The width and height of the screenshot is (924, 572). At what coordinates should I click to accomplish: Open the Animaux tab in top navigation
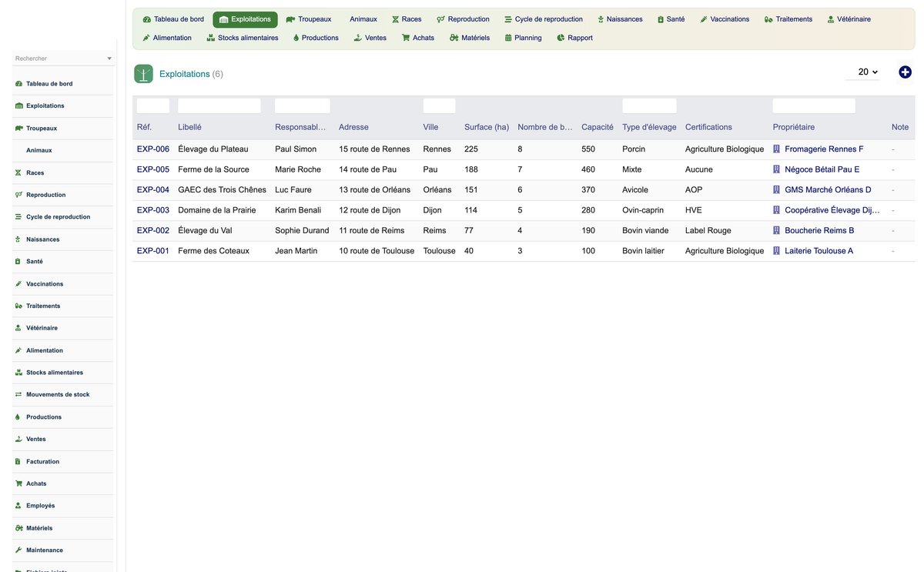(x=363, y=19)
